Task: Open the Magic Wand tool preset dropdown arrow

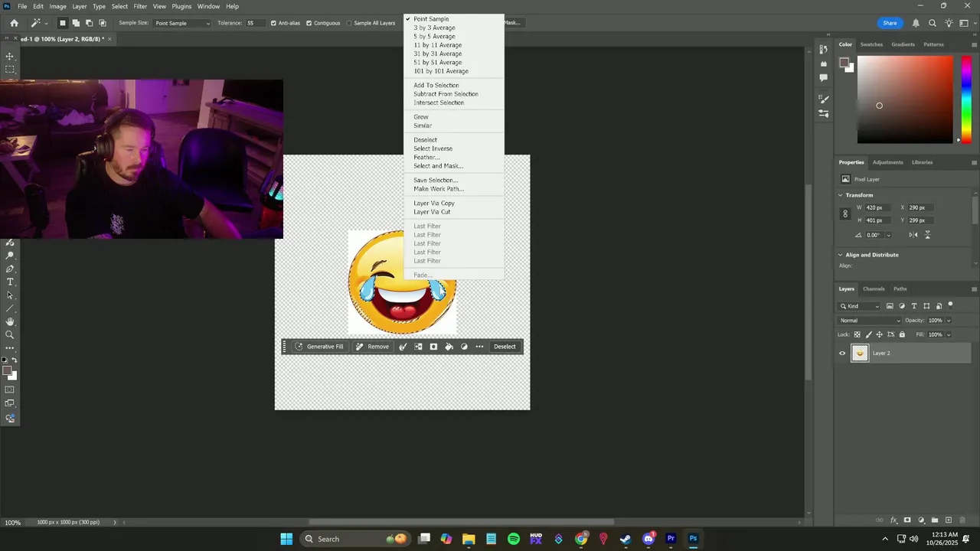Action: click(46, 23)
